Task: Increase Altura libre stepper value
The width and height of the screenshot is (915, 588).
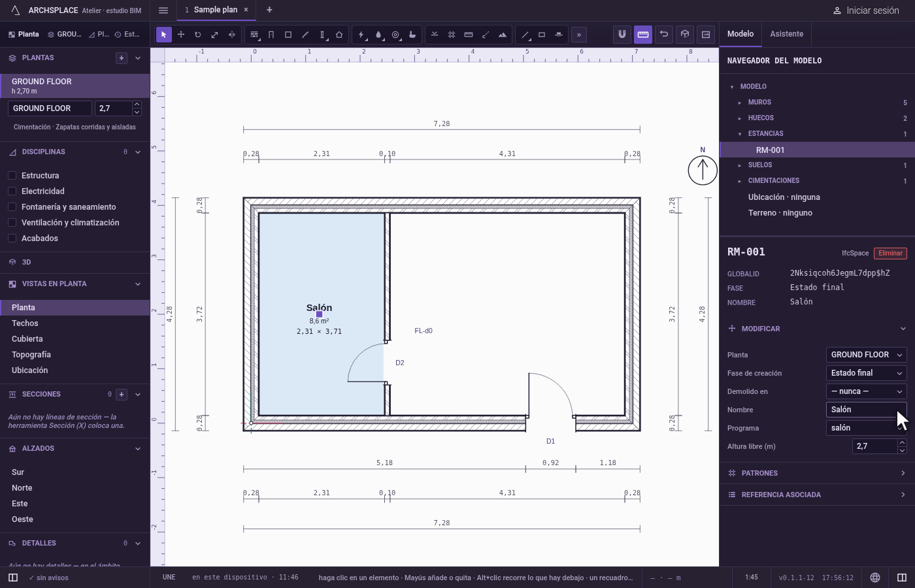Action: (902, 442)
